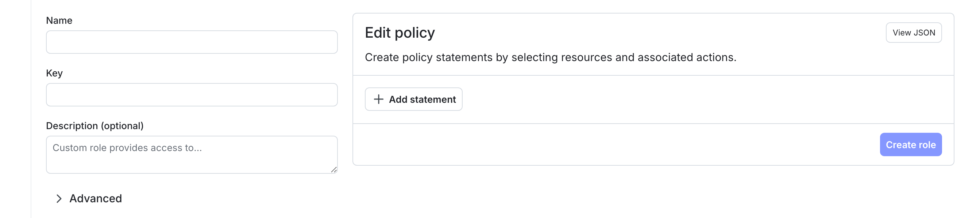The width and height of the screenshot is (980, 218).
Task: Click the Advanced section label
Action: [96, 199]
